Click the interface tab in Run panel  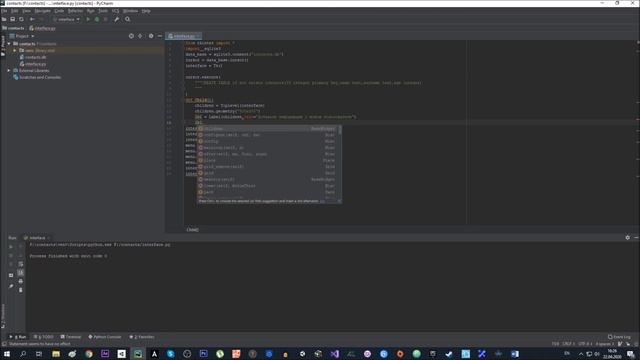coord(36,238)
